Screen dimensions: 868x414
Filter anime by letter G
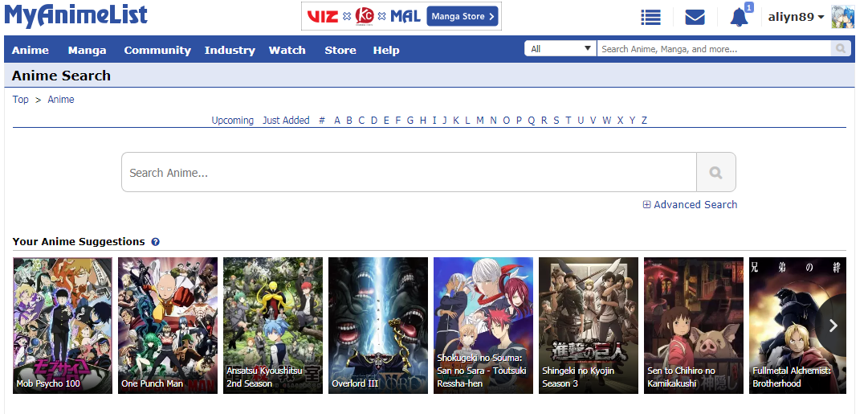click(x=410, y=121)
